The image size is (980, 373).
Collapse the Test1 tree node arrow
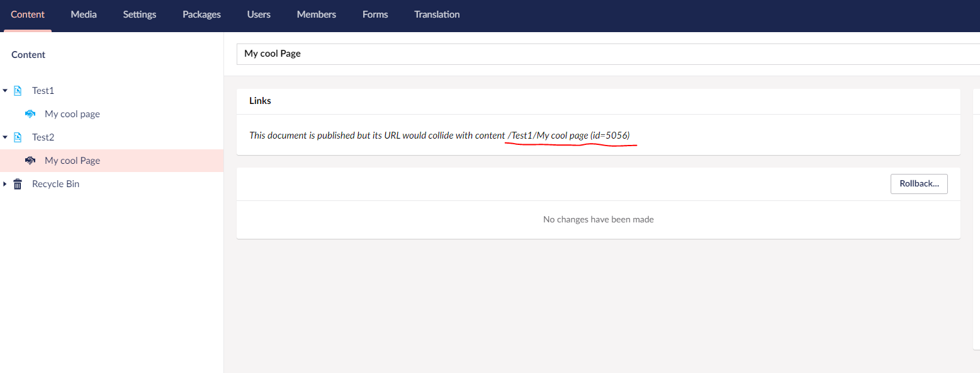point(5,91)
